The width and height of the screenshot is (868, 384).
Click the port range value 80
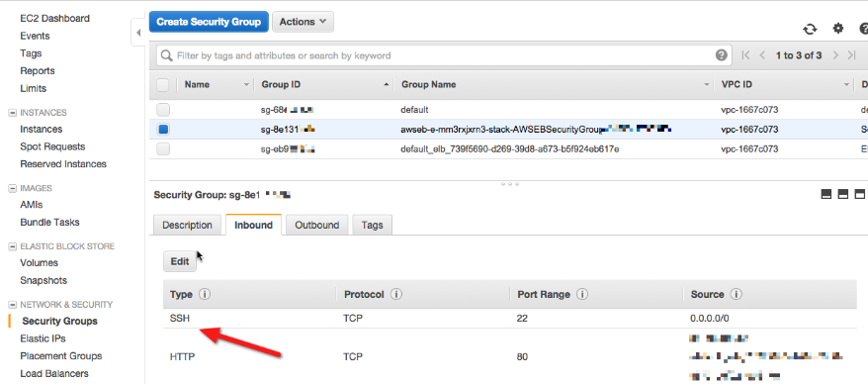pos(522,357)
